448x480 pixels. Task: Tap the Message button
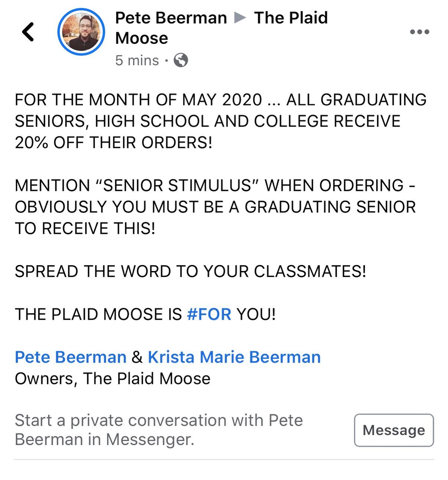tap(394, 430)
